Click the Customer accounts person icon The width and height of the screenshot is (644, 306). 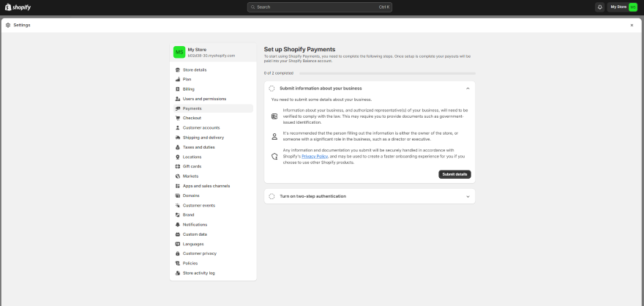[177, 127]
